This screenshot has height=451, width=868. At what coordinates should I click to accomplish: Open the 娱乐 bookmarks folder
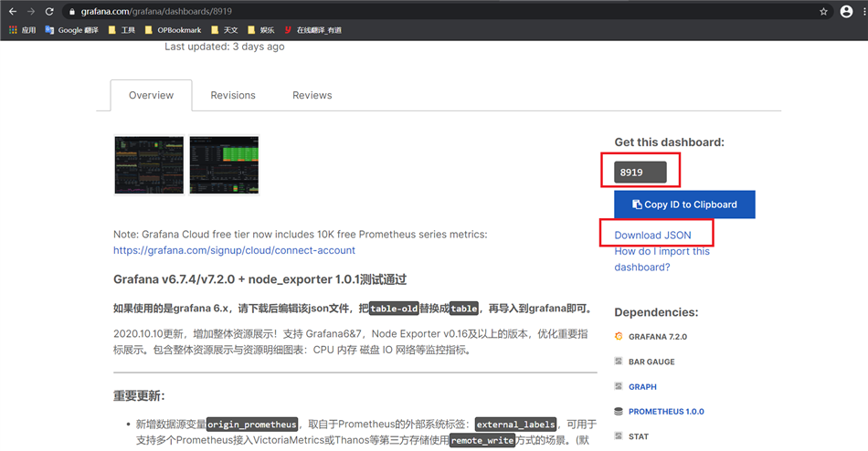point(260,30)
